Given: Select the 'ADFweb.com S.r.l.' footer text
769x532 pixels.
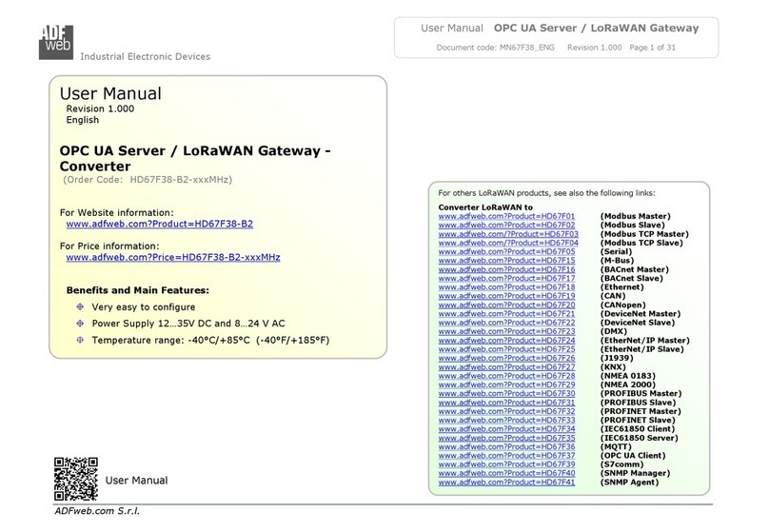Looking at the screenshot, I should click(97, 511).
